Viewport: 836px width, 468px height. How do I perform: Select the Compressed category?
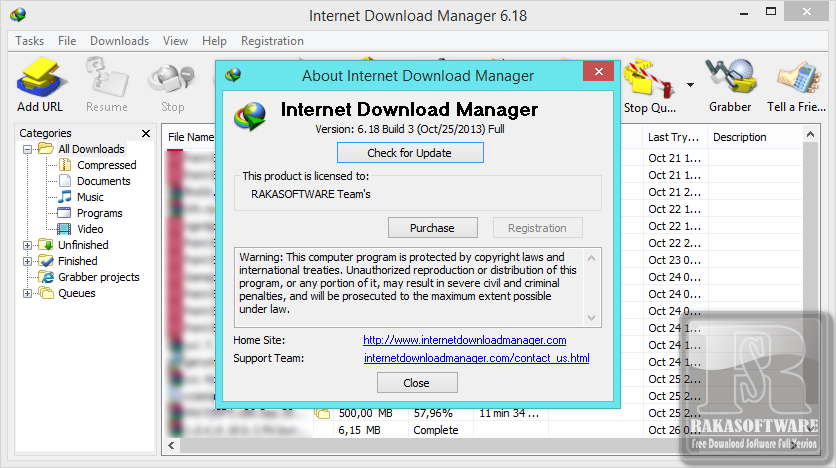tap(107, 165)
